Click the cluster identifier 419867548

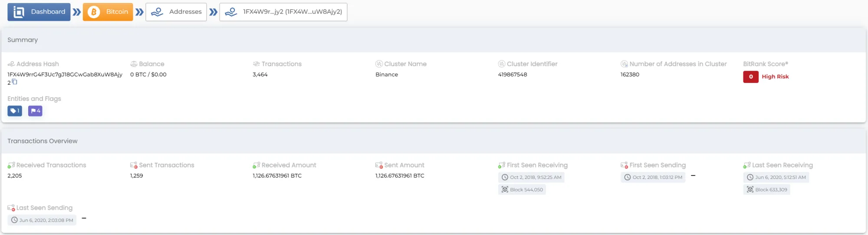point(513,75)
